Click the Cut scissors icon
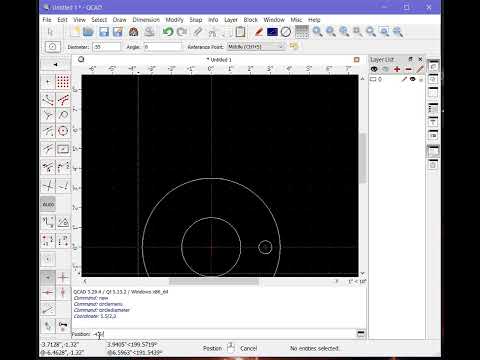 [x=212, y=32]
